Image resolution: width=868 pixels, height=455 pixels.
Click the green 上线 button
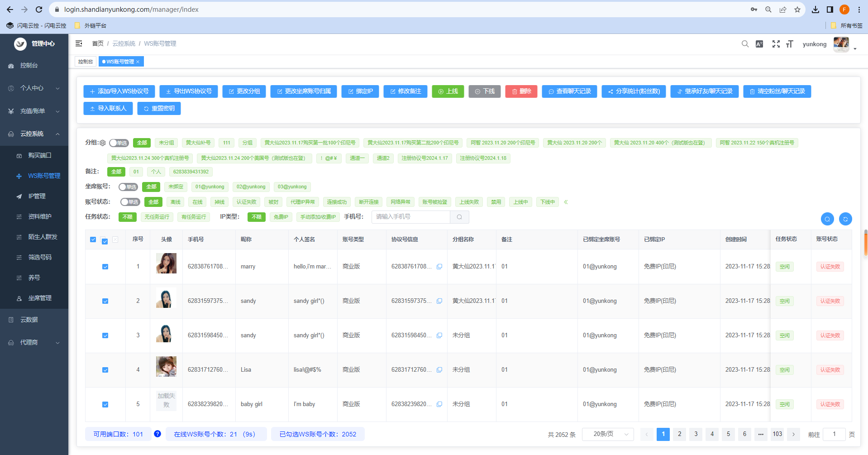(x=448, y=91)
